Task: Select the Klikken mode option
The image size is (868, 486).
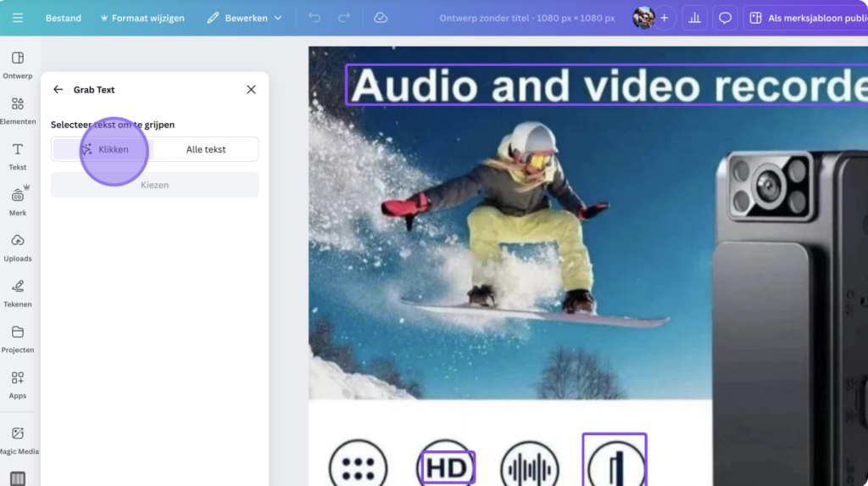Action: [x=103, y=149]
